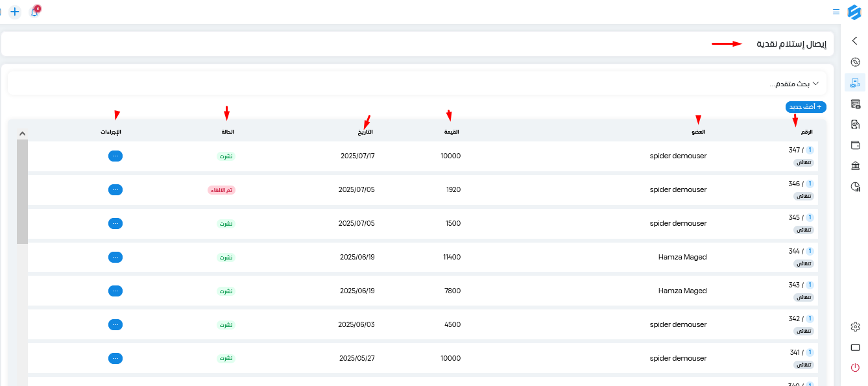Image resolution: width=868 pixels, height=386 pixels.
Task: Click the نشرت status badge of receipt 344
Action: pyautogui.click(x=226, y=258)
